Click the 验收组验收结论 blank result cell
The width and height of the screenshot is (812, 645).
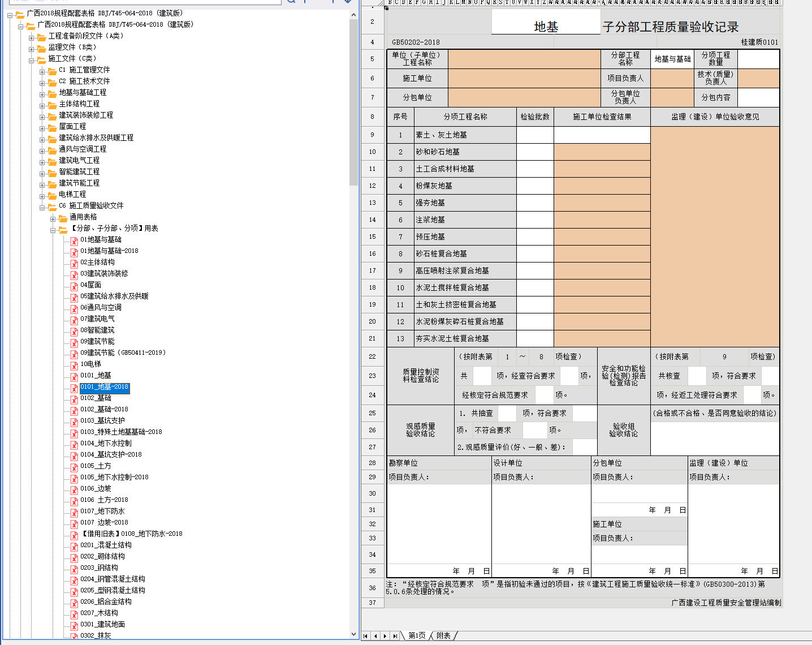[715, 438]
